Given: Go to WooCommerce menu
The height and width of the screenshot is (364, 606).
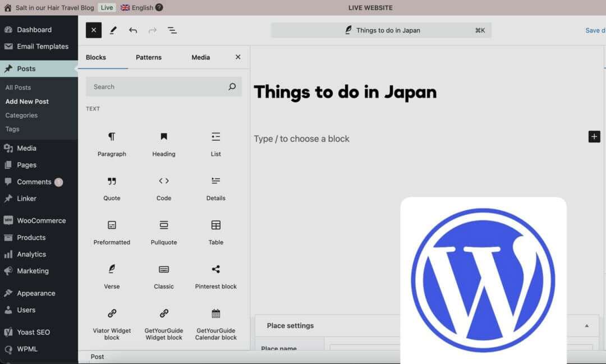Looking at the screenshot, I should pos(41,220).
